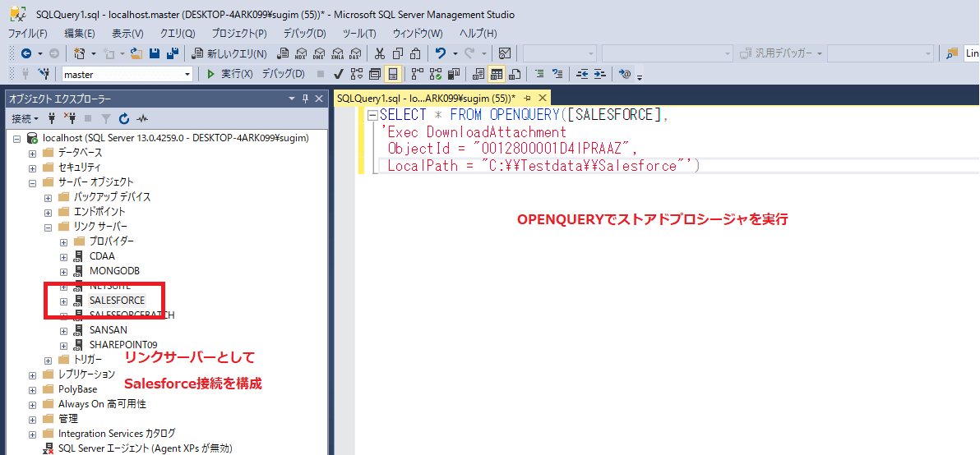
Task: Collapse the サーバー オブジェクト node
Action: pos(33,182)
